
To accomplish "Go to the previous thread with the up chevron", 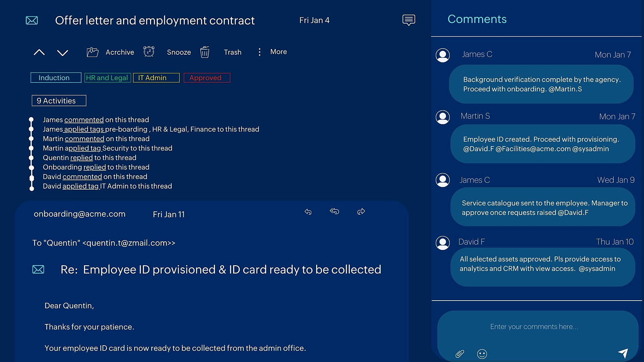I will tap(39, 52).
